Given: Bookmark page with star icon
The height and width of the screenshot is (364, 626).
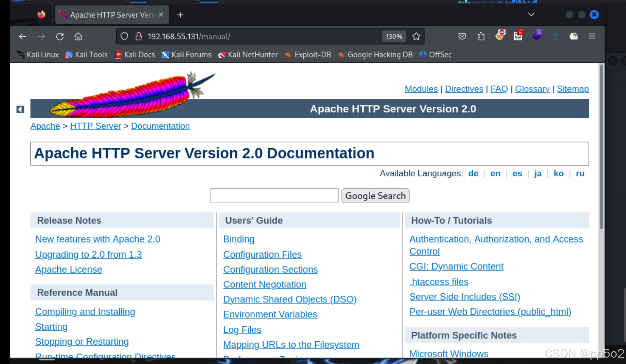Looking at the screenshot, I should point(416,37).
